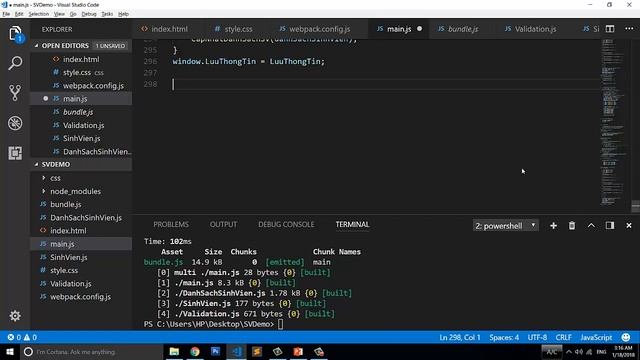Switch to the Debug Console panel tab
The image size is (640, 360).
(x=286, y=224)
